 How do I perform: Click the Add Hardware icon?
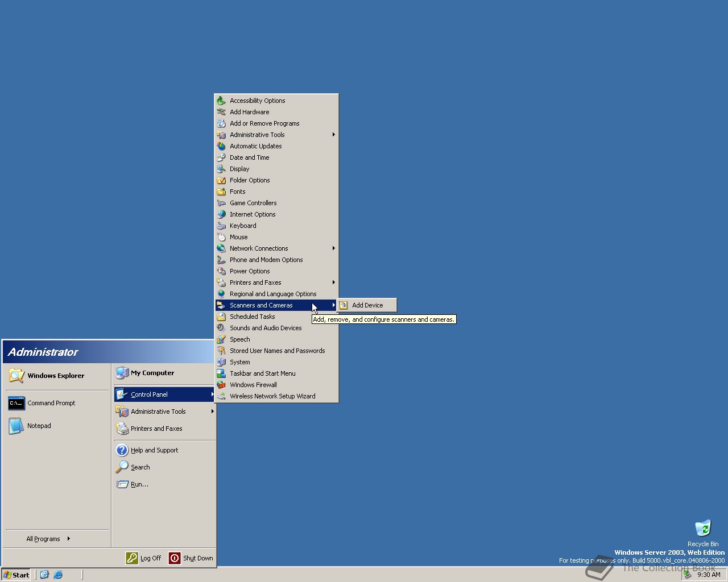(x=221, y=112)
